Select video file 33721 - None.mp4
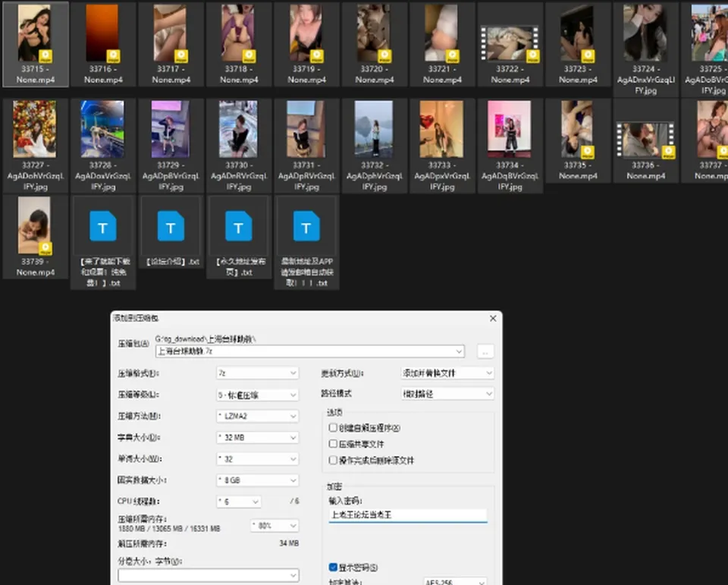 442,44
